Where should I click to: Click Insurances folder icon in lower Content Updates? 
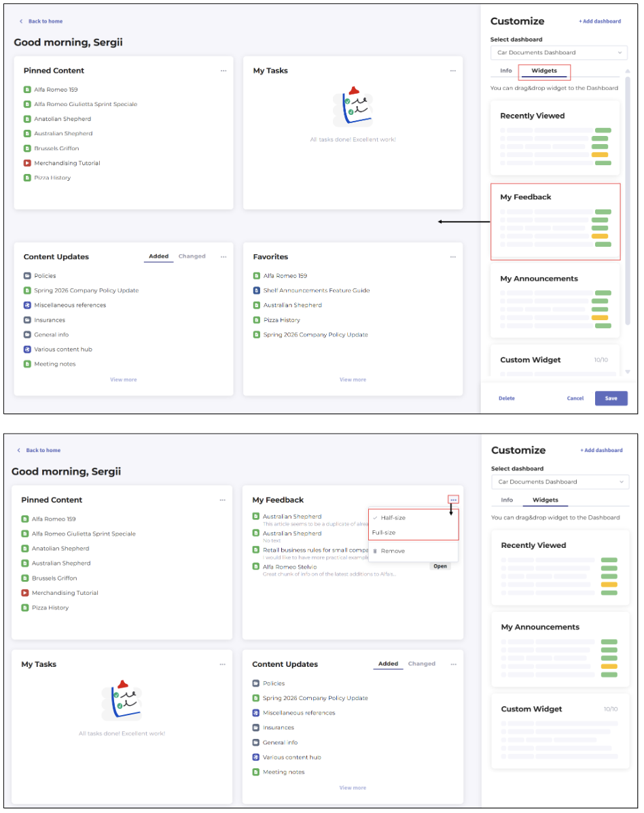point(255,727)
